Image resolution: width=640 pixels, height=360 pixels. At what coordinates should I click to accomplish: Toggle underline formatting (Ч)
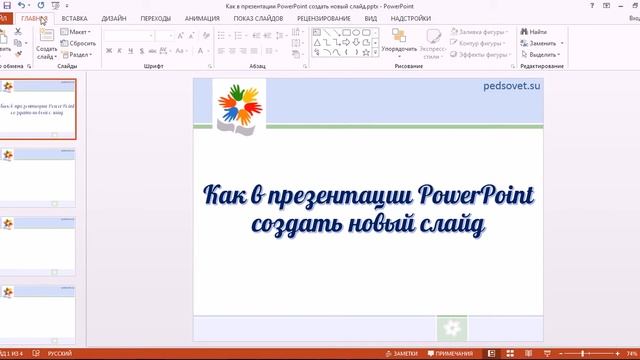click(131, 51)
